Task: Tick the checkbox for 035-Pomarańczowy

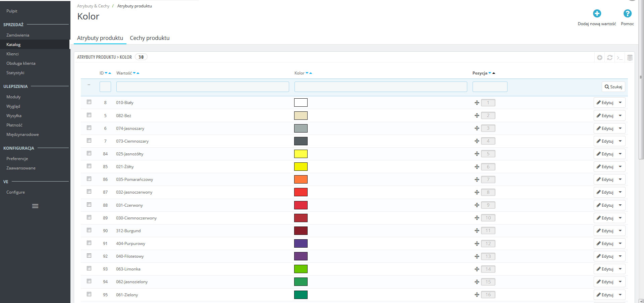Action: point(89,179)
